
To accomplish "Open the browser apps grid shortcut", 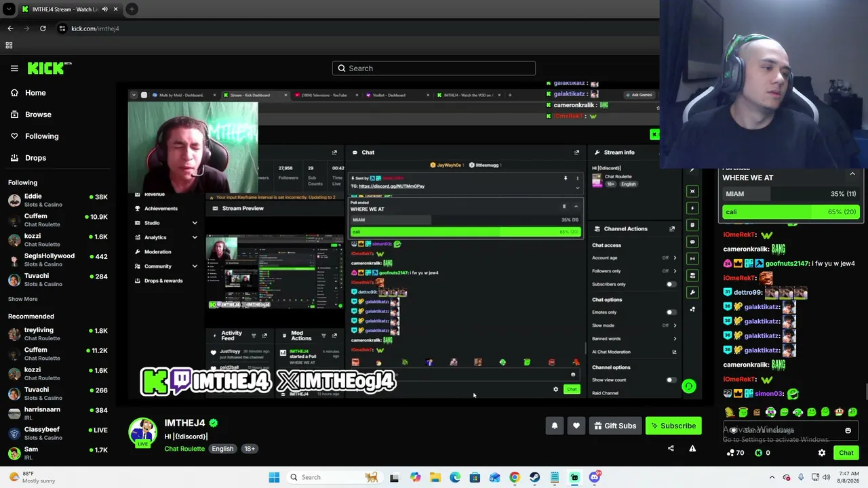I will click(x=9, y=45).
